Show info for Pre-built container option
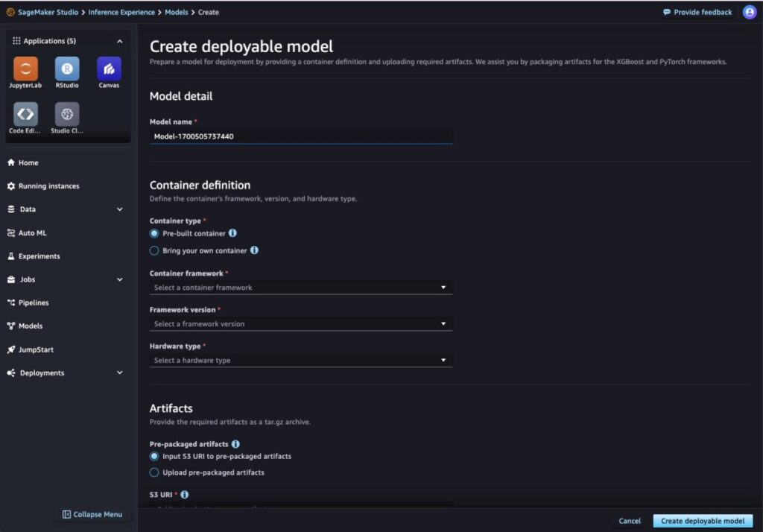Screen dimensions: 763x532 pyautogui.click(x=232, y=233)
